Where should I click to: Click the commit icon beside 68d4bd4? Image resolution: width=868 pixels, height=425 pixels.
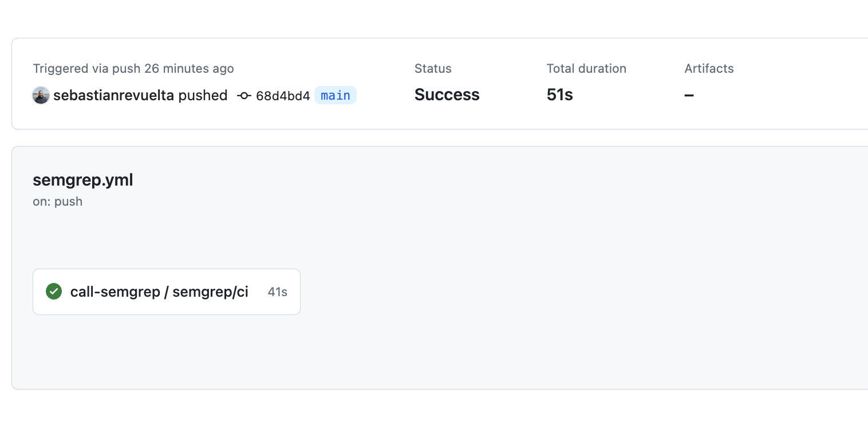(x=244, y=96)
